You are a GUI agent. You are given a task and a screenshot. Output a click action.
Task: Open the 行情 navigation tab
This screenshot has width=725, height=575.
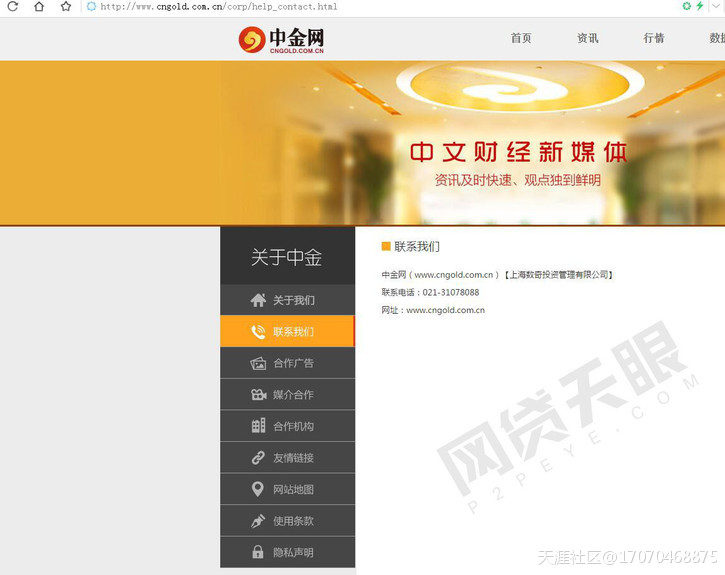click(653, 38)
